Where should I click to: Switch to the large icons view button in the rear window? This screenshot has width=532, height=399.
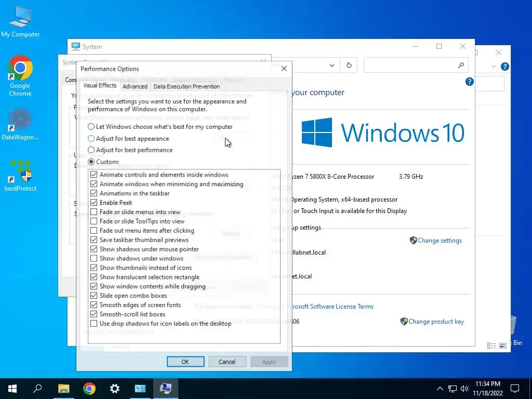click(x=503, y=345)
